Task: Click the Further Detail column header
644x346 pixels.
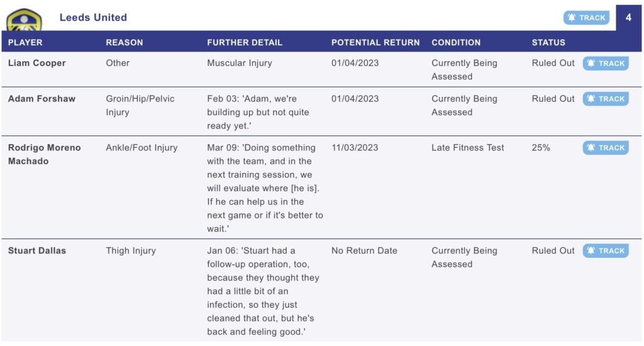Action: click(245, 42)
